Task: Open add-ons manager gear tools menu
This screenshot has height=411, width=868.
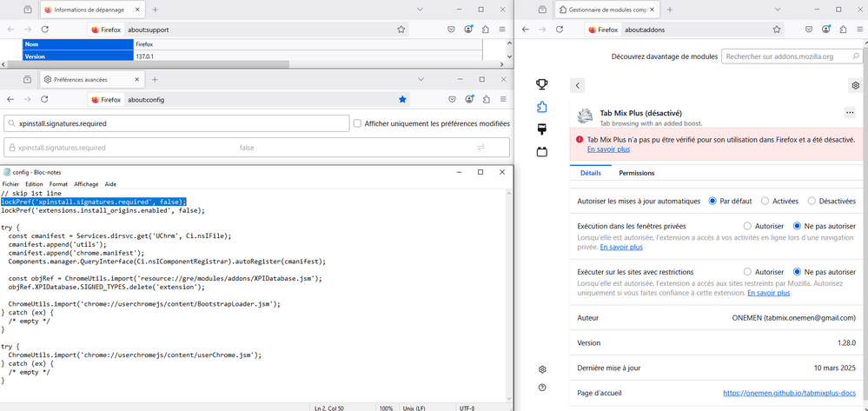Action: click(x=855, y=85)
